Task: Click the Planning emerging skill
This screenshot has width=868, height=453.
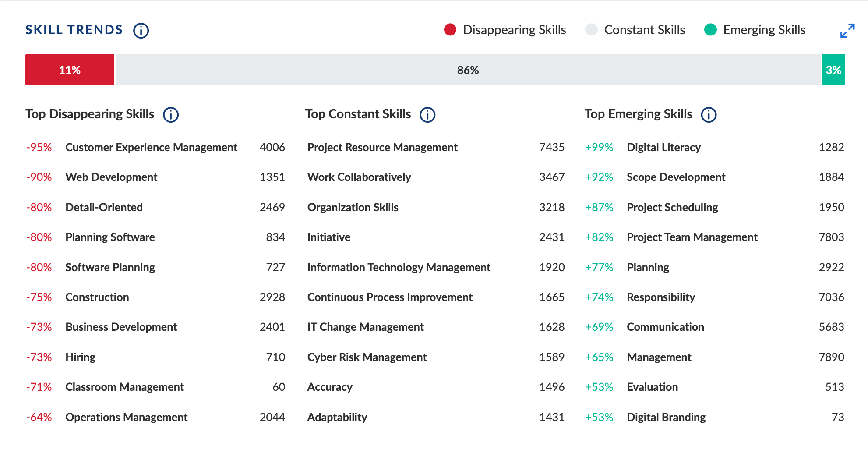Action: [648, 267]
